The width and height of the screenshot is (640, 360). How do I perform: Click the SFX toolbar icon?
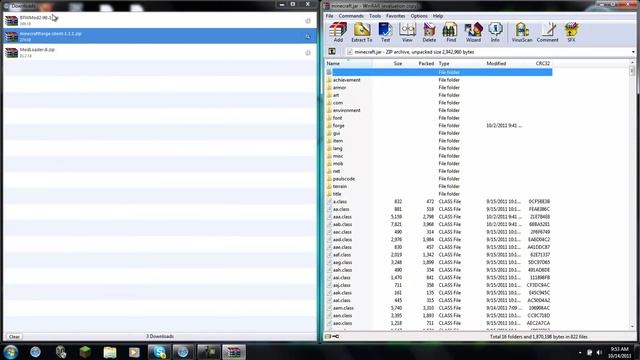coord(571,32)
